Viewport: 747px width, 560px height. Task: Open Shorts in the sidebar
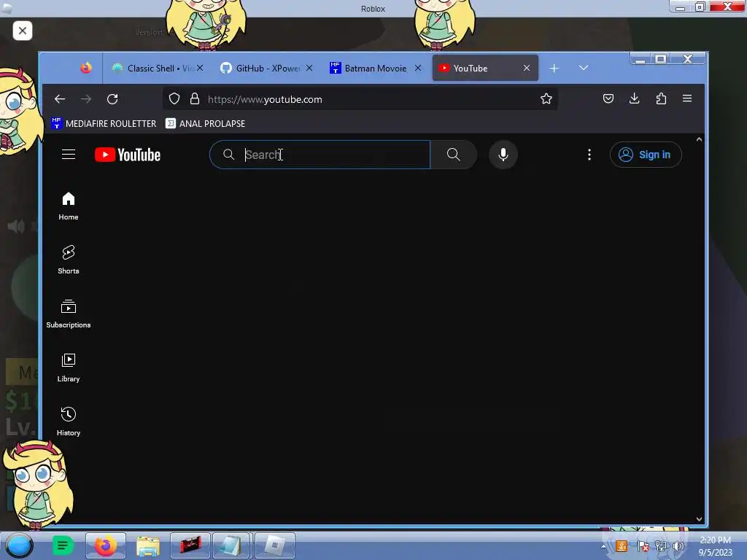(x=69, y=260)
